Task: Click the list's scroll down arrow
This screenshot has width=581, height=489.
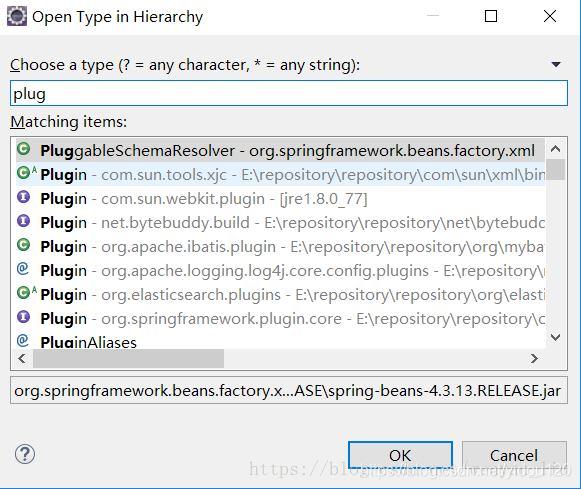Action: 555,337
